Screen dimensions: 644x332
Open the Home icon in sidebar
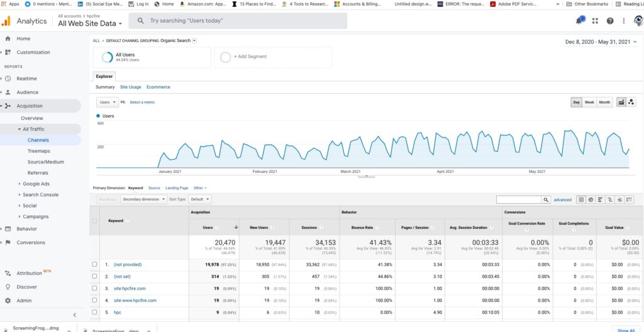click(8, 38)
